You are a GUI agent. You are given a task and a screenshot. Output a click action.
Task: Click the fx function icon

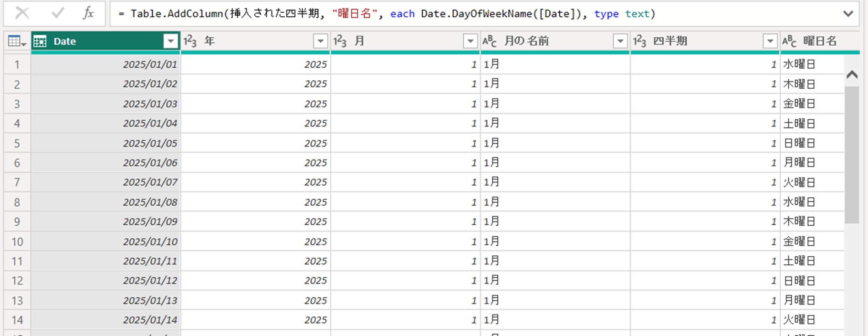[x=88, y=13]
